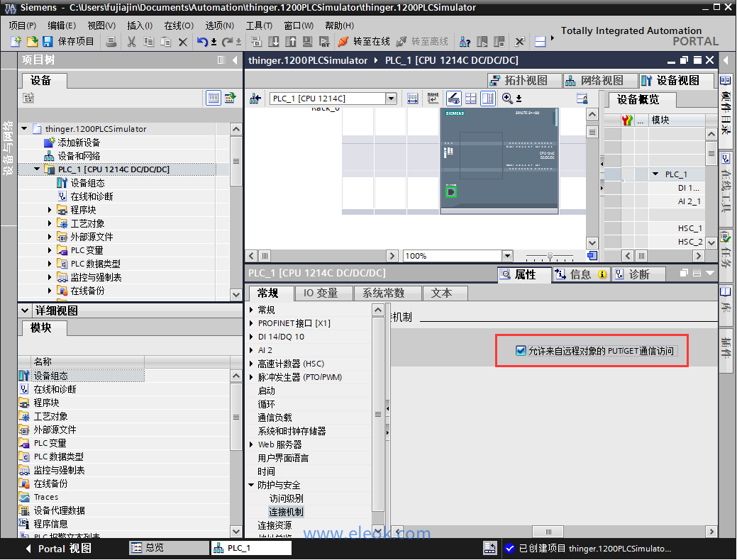Click the Go online (转至在线) icon
Viewport: 737px width, 560px height.
(343, 42)
